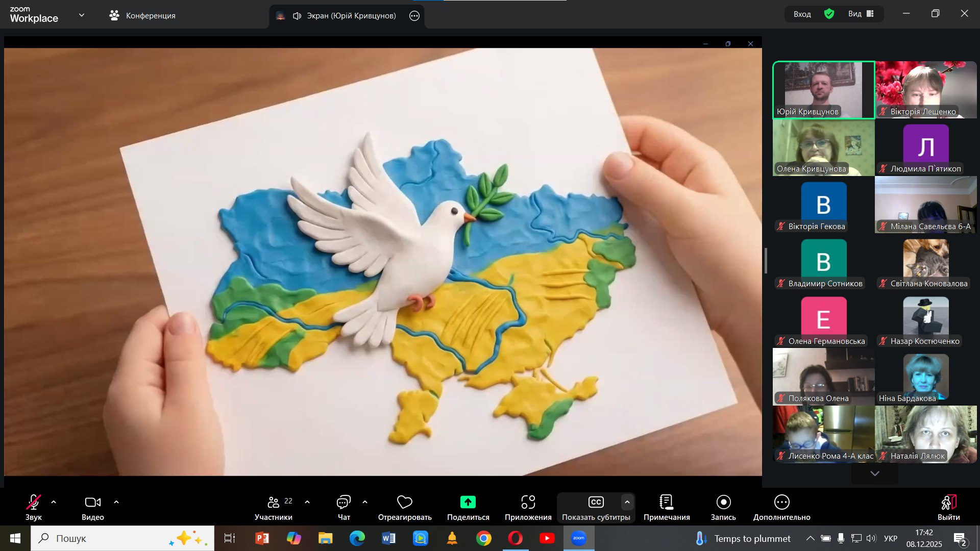Open the Share screen (Поделиться) icon

click(x=468, y=503)
